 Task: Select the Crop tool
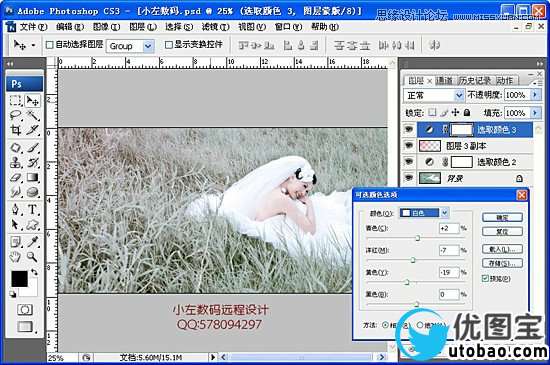pos(16,130)
